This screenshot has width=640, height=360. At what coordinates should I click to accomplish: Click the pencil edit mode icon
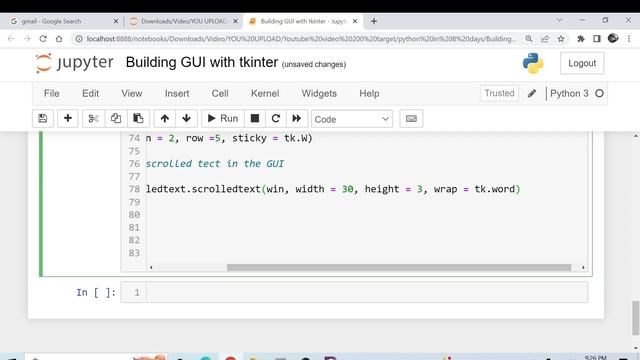531,93
